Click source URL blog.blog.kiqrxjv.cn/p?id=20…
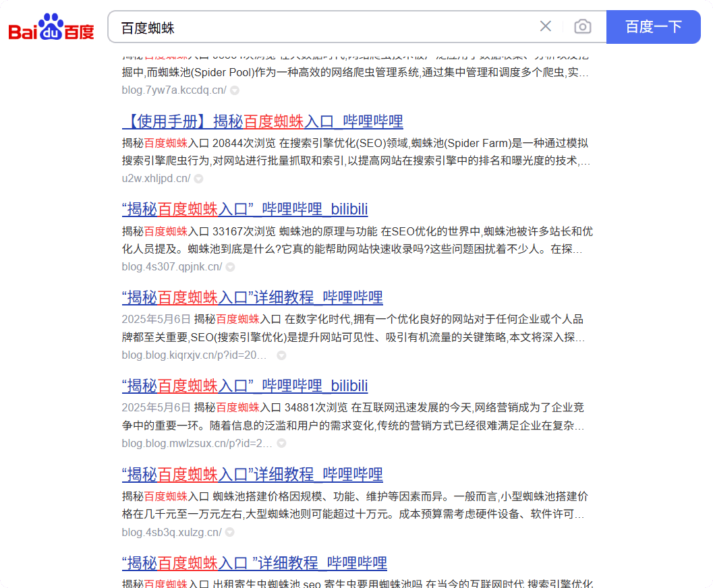The image size is (713, 588). click(x=194, y=355)
